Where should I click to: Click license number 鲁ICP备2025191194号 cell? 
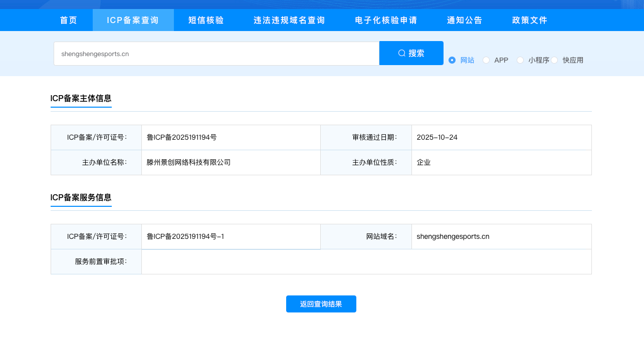point(231,138)
